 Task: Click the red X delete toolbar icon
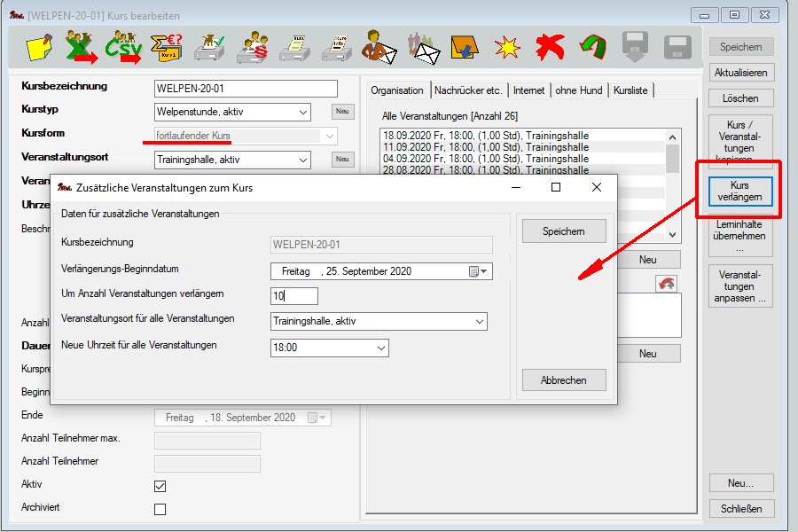pyautogui.click(x=550, y=47)
